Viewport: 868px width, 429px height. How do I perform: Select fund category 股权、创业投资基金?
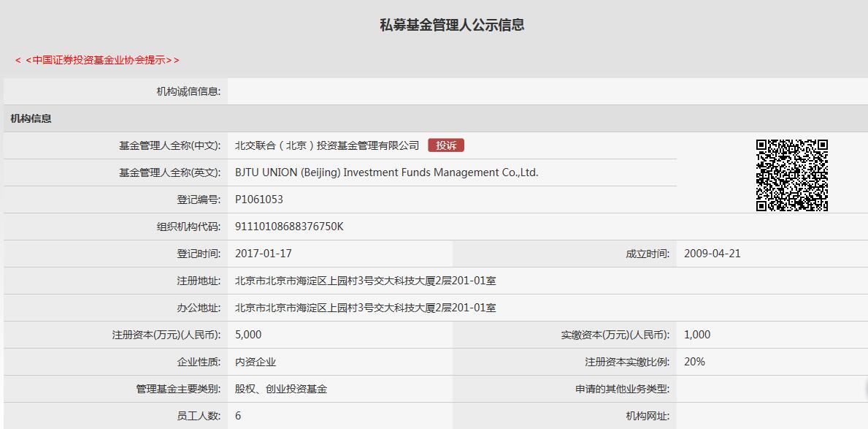point(281,389)
